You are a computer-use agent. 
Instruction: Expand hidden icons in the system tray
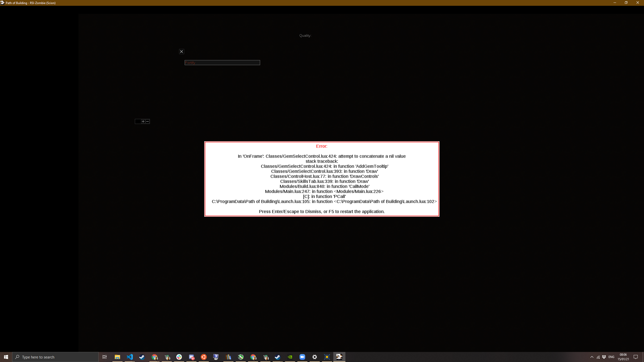click(591, 357)
